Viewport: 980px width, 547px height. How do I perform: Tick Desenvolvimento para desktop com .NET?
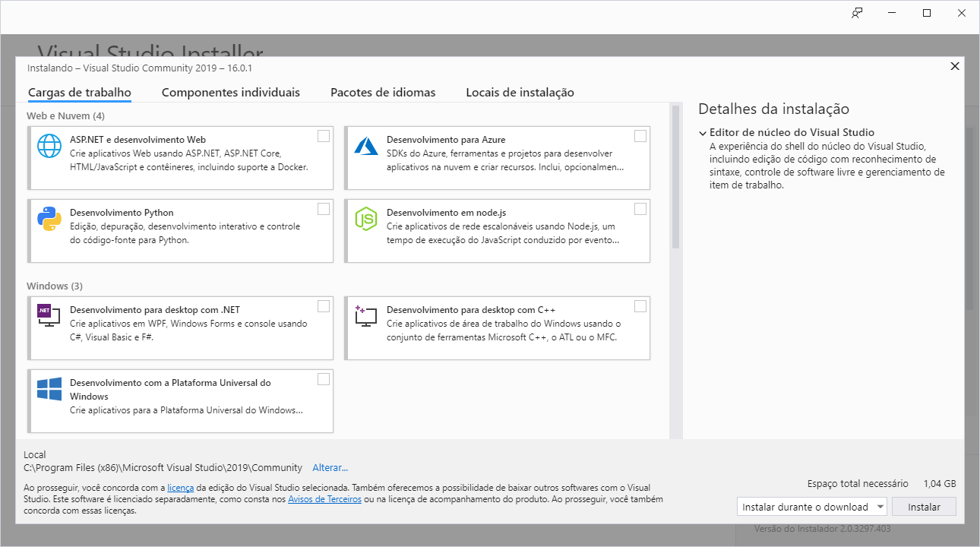coord(324,306)
